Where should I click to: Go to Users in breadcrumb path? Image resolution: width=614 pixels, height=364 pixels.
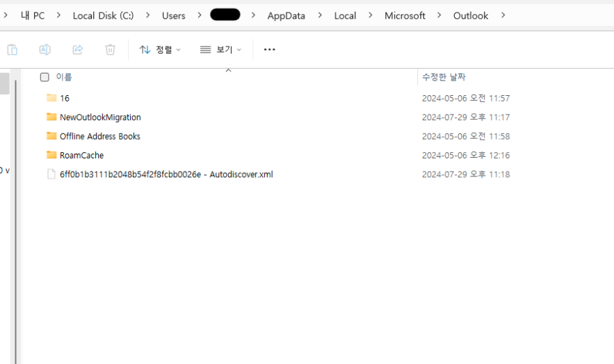click(x=173, y=16)
